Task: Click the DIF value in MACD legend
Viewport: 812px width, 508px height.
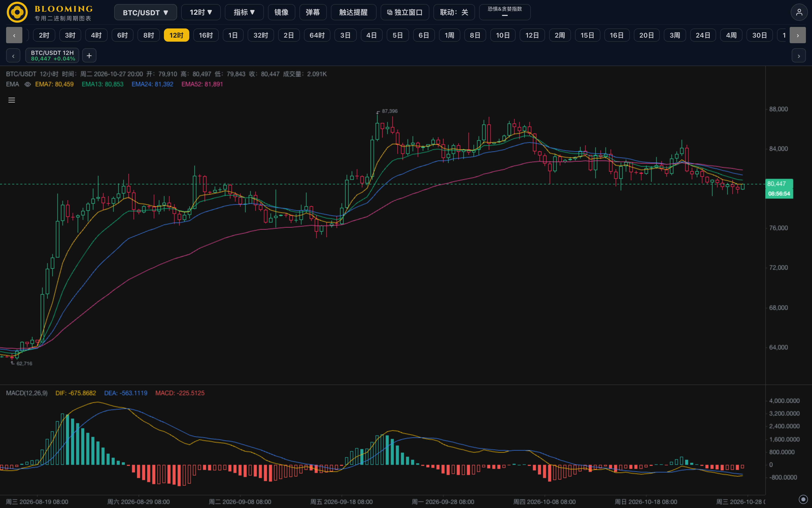Action: click(76, 393)
